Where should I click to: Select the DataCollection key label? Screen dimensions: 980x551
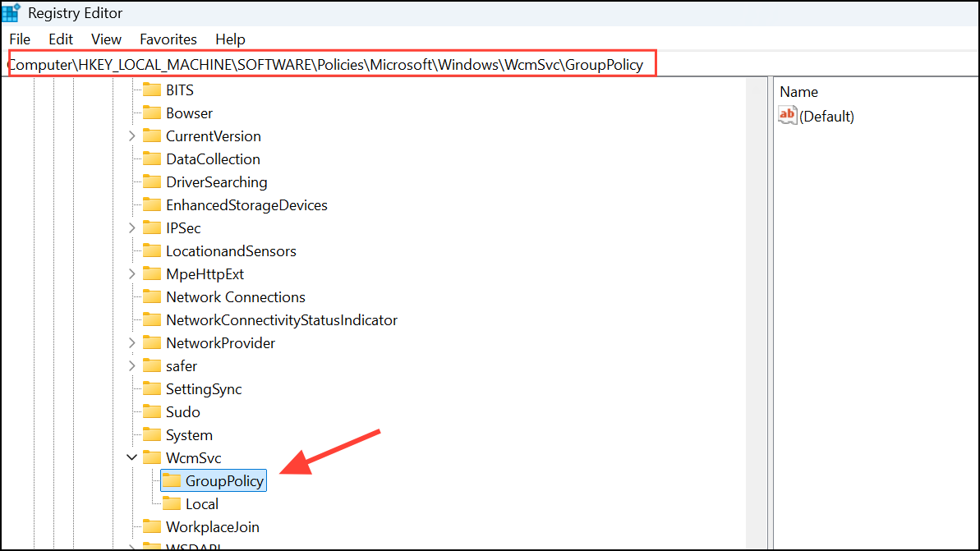point(213,158)
